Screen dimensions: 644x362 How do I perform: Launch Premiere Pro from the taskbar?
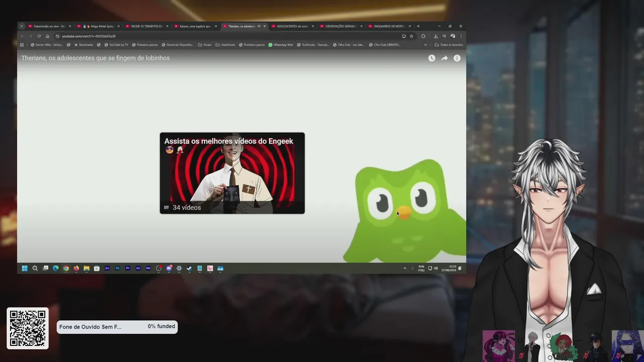click(128, 268)
